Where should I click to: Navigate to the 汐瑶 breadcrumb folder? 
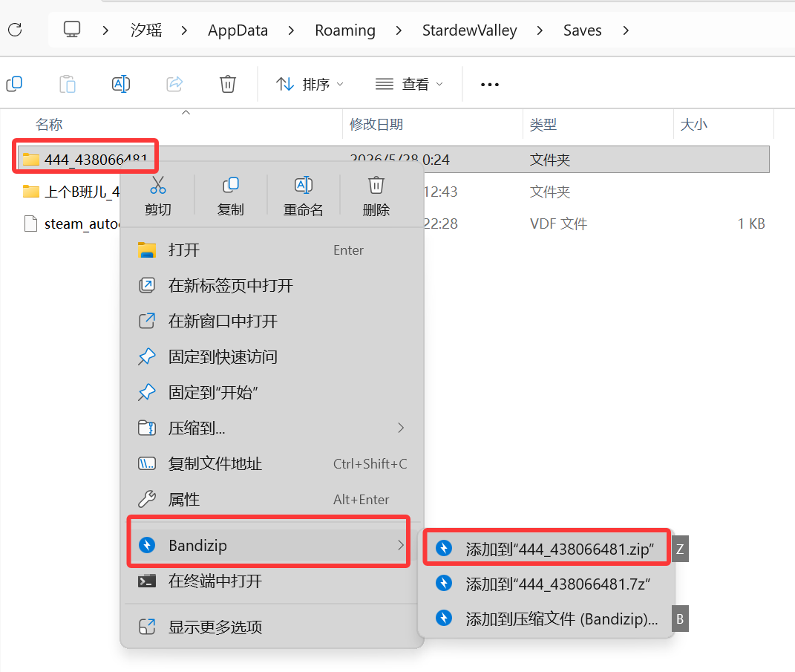click(146, 30)
